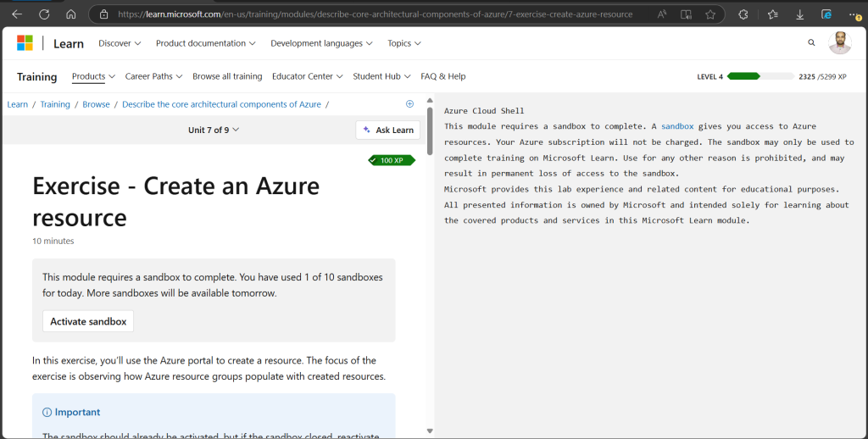Image resolution: width=868 pixels, height=439 pixels.
Task: Open Browse all training
Action: pyautogui.click(x=227, y=76)
